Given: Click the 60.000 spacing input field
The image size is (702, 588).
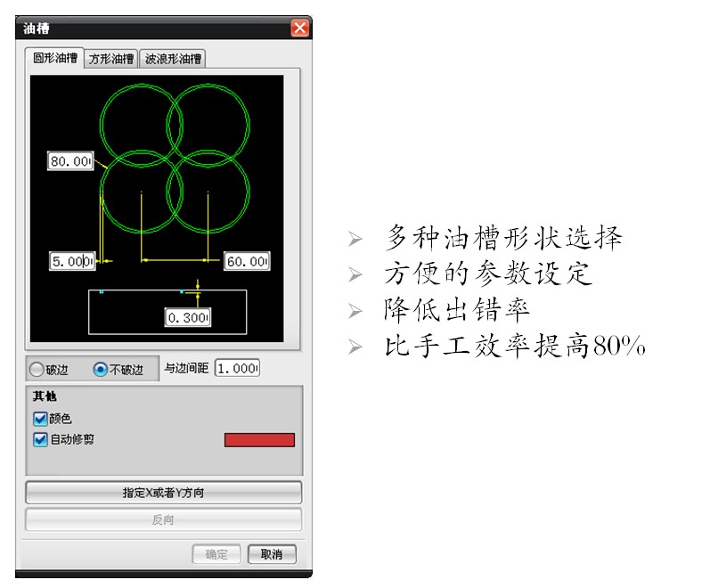Looking at the screenshot, I should point(247,261).
